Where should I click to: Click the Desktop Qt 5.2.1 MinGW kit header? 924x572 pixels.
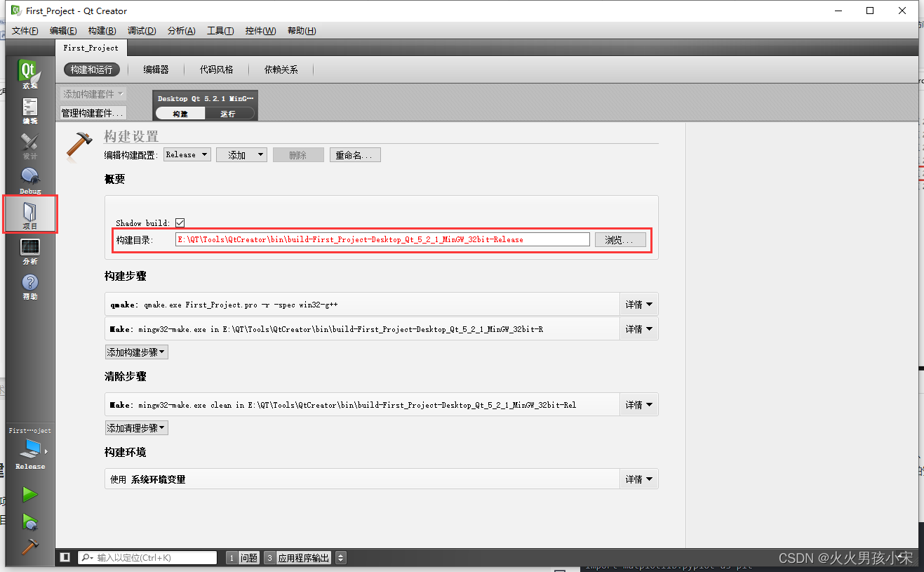point(205,98)
